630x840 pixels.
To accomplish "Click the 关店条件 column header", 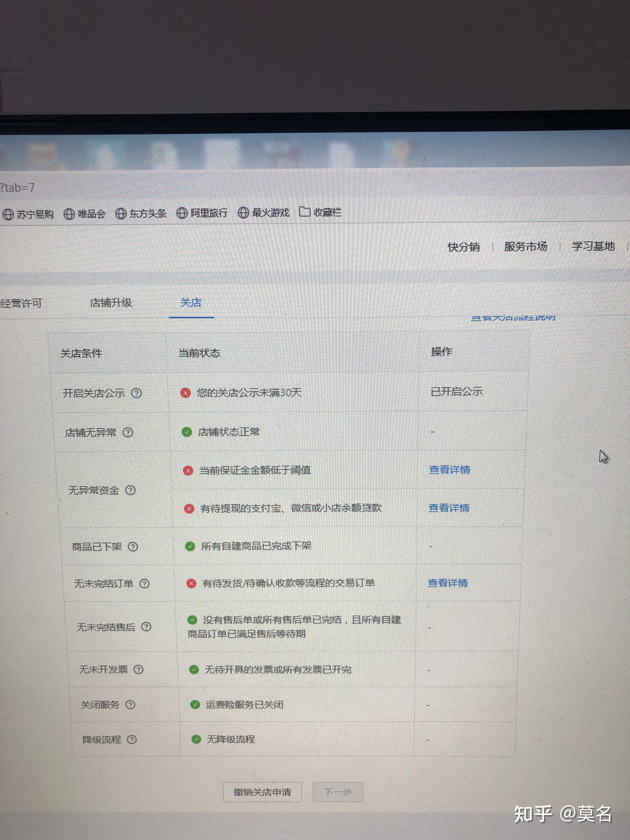I will 81,354.
